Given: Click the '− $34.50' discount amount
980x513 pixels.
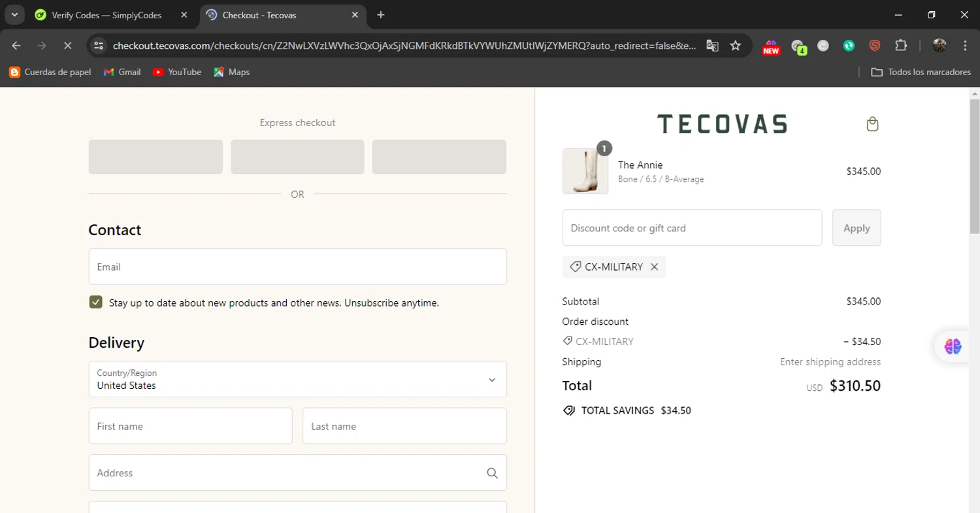Looking at the screenshot, I should pyautogui.click(x=862, y=342).
